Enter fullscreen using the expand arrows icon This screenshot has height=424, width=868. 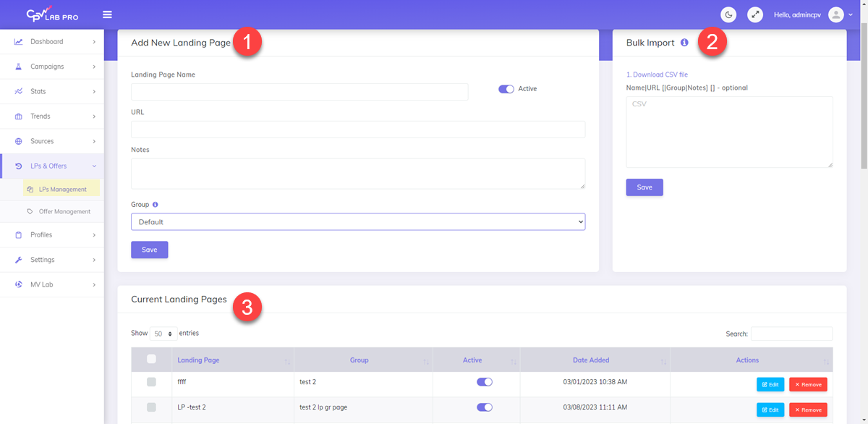tap(754, 14)
